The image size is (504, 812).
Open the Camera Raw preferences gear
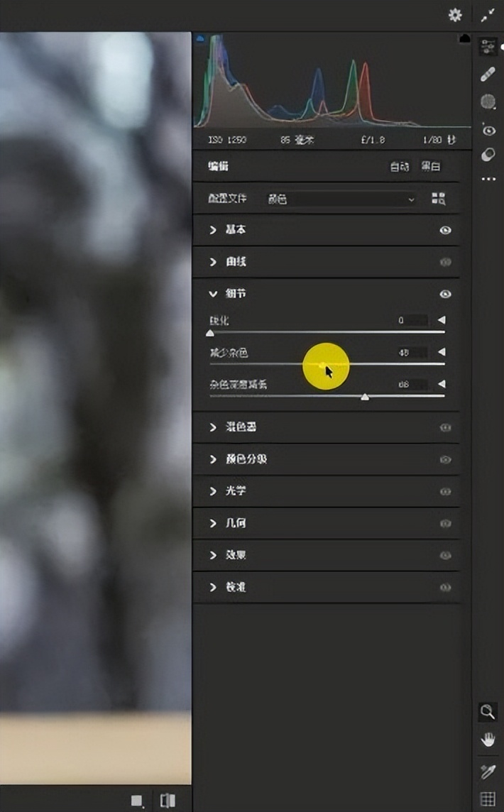(455, 15)
